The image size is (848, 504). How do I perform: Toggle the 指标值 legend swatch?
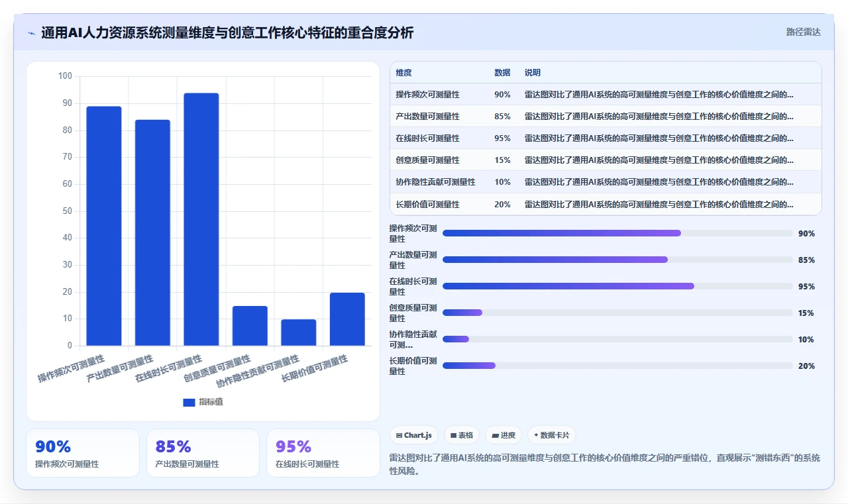(x=189, y=402)
